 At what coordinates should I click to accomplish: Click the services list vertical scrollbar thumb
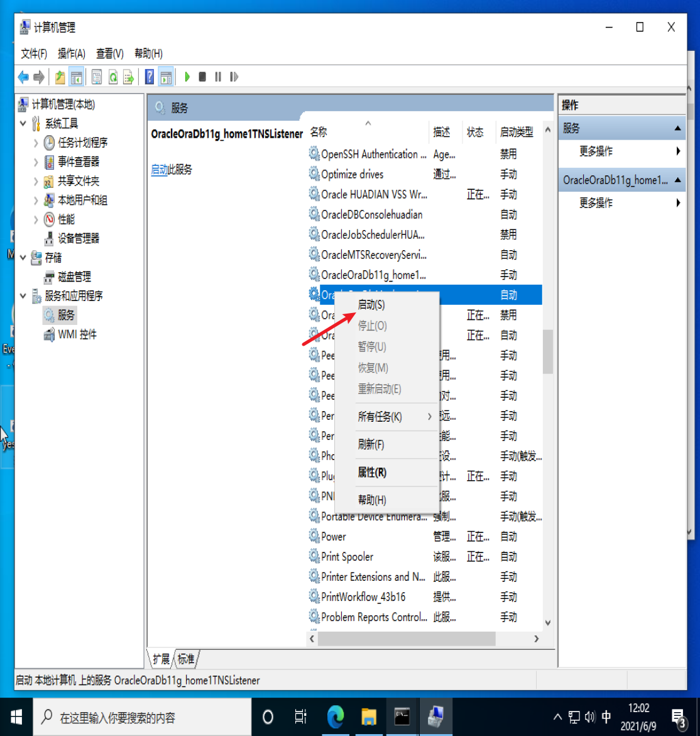pos(547,351)
